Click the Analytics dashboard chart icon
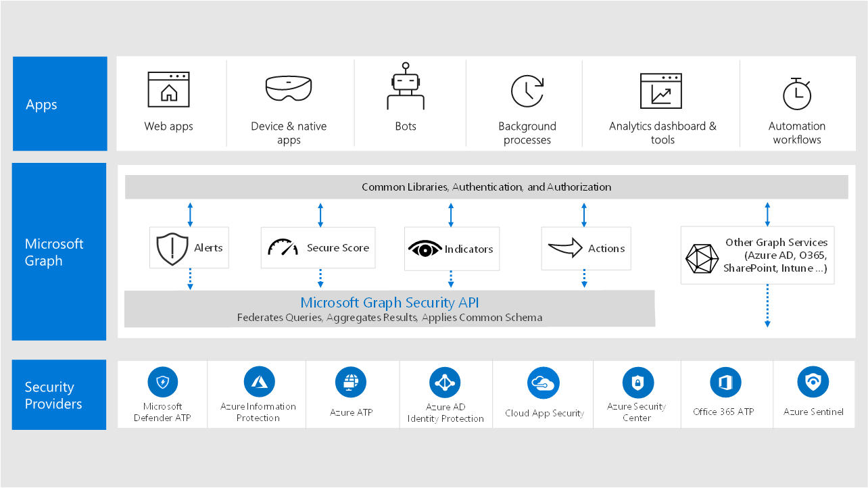 [661, 91]
